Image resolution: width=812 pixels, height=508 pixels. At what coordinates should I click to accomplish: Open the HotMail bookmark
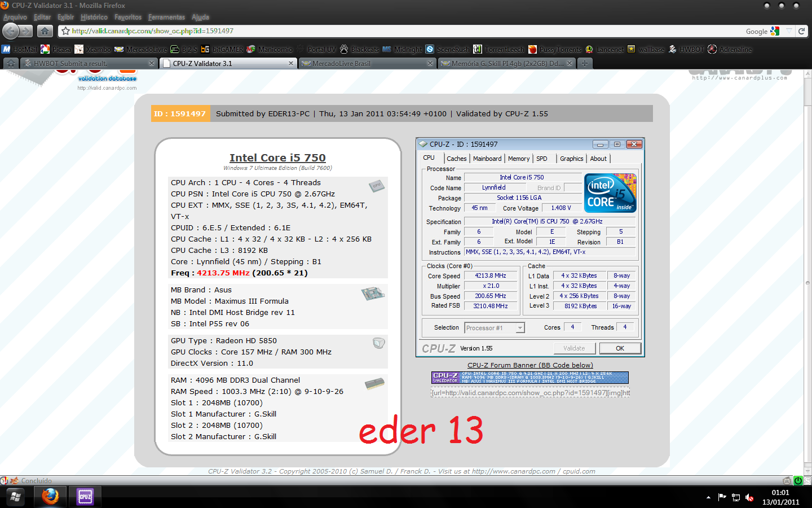pyautogui.click(x=20, y=49)
